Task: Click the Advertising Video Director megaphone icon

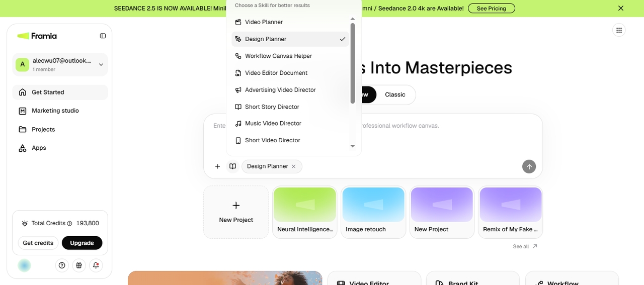Action: [x=238, y=90]
